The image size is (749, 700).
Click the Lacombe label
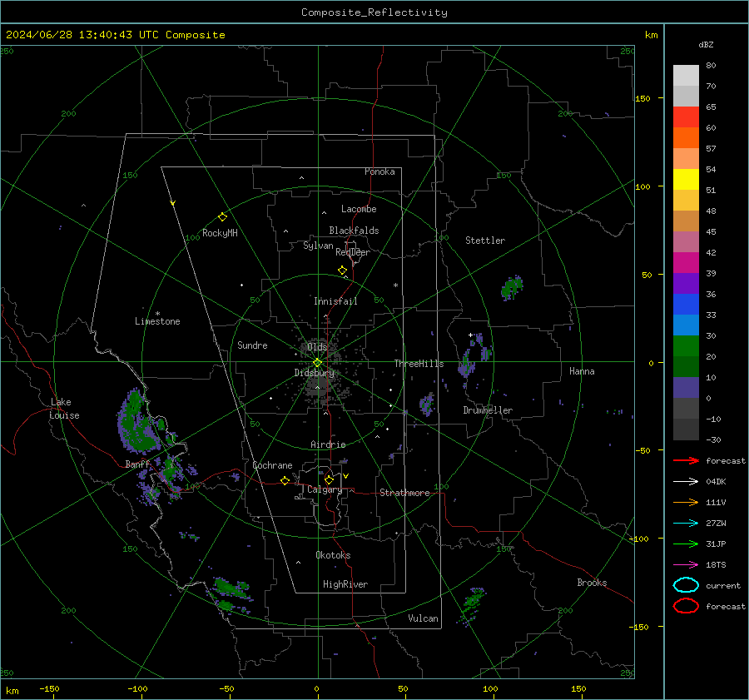pyautogui.click(x=359, y=209)
